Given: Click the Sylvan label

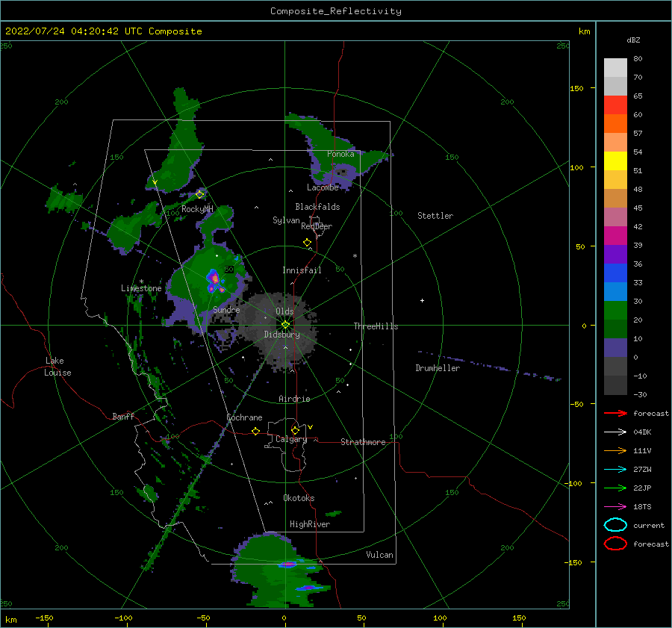Looking at the screenshot, I should coord(286,220).
